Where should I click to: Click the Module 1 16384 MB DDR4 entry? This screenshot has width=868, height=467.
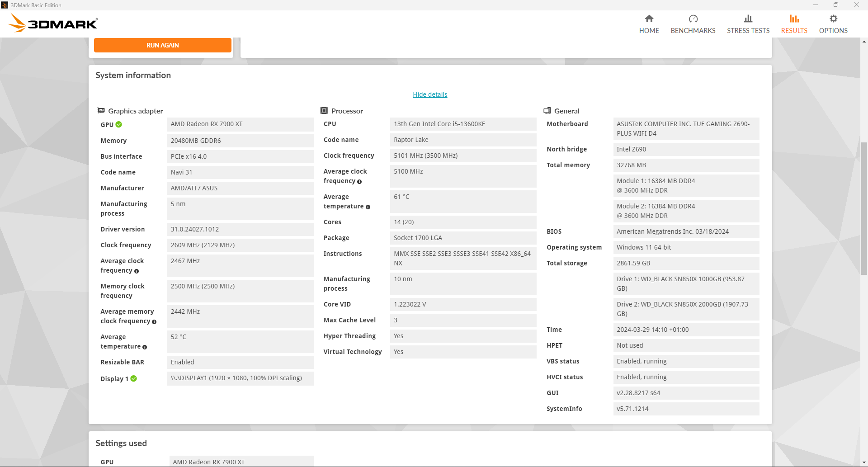pyautogui.click(x=686, y=186)
